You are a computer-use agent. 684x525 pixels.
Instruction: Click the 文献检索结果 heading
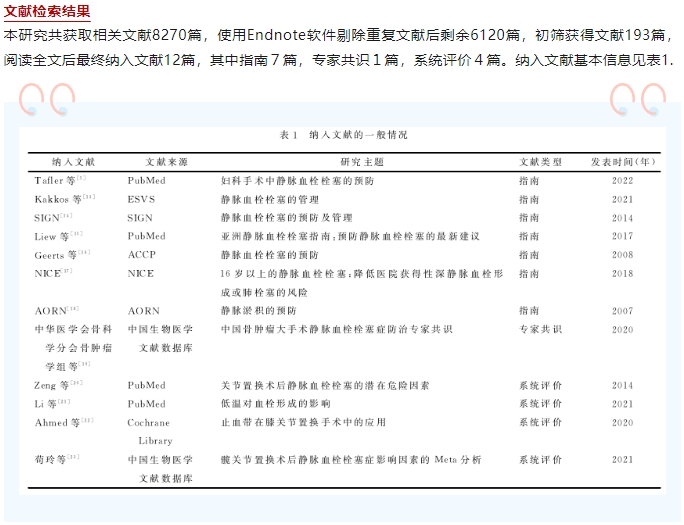(x=46, y=12)
